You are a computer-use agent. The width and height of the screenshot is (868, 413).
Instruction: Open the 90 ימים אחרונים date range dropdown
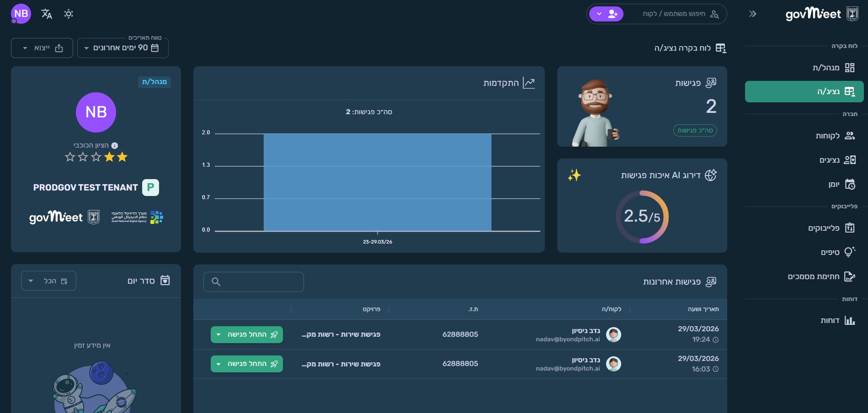click(123, 48)
